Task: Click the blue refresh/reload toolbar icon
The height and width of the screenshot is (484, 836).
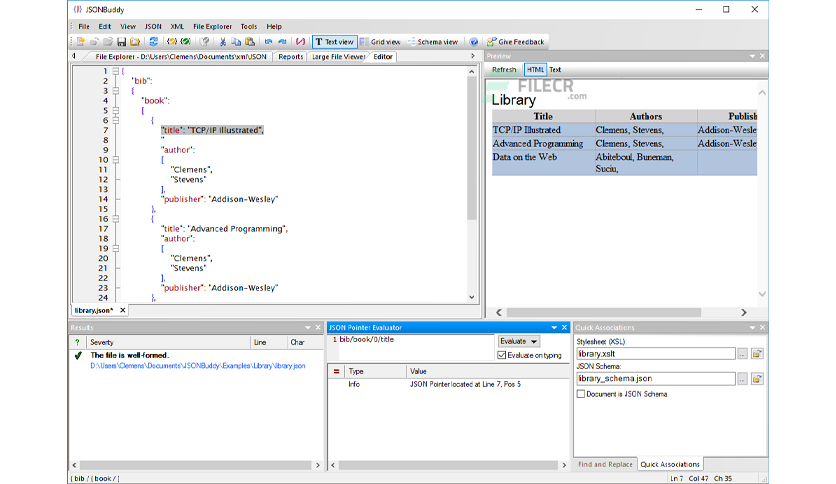Action: 154,42
